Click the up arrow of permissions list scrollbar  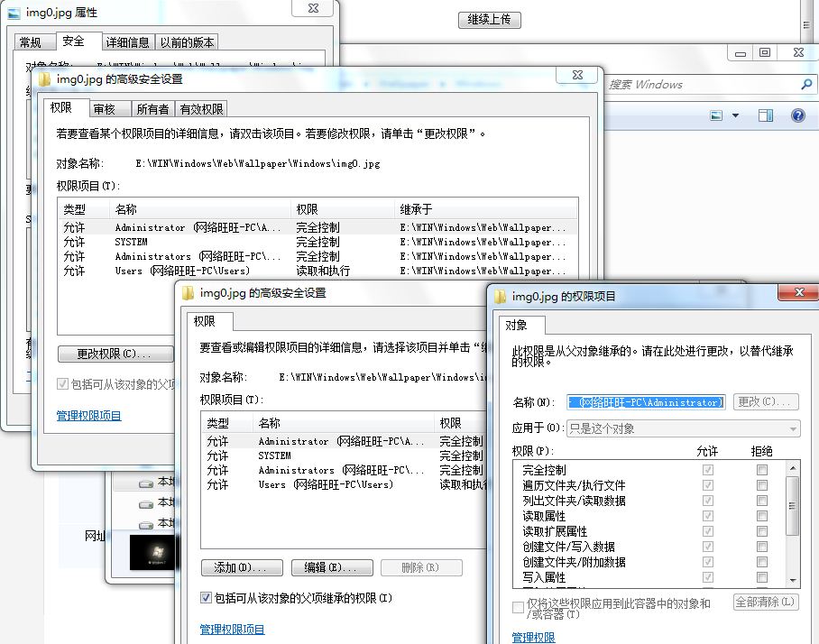click(x=792, y=468)
